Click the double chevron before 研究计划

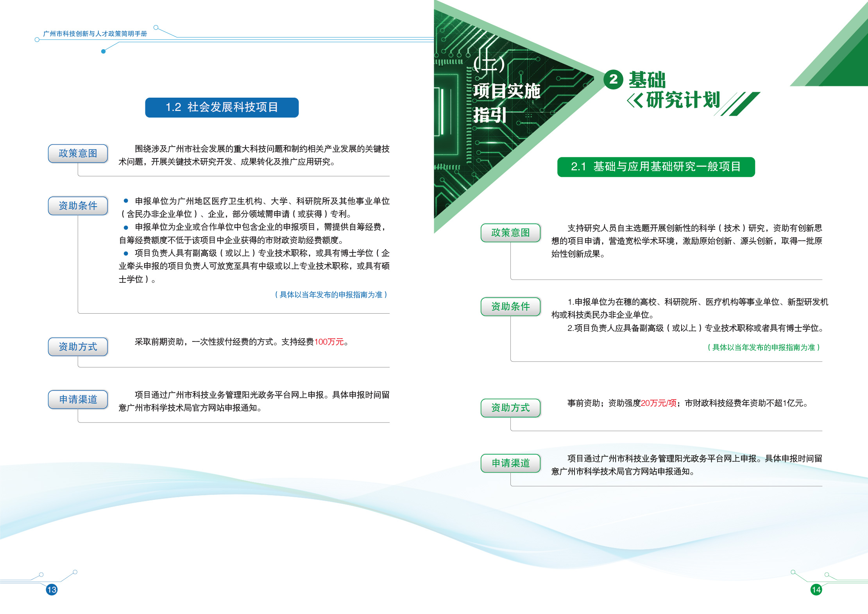[x=635, y=101]
